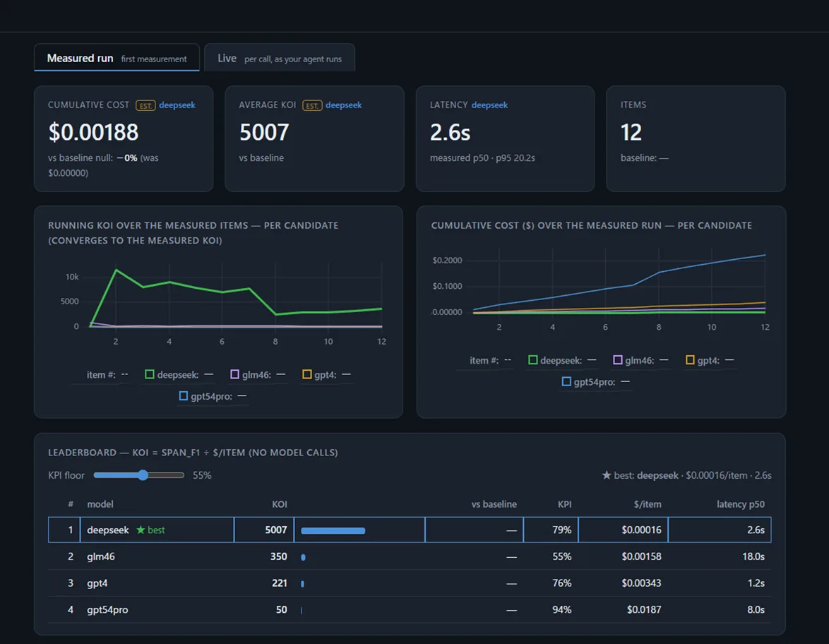This screenshot has width=829, height=644.
Task: Click the 55% KPI floor value
Action: coord(202,475)
